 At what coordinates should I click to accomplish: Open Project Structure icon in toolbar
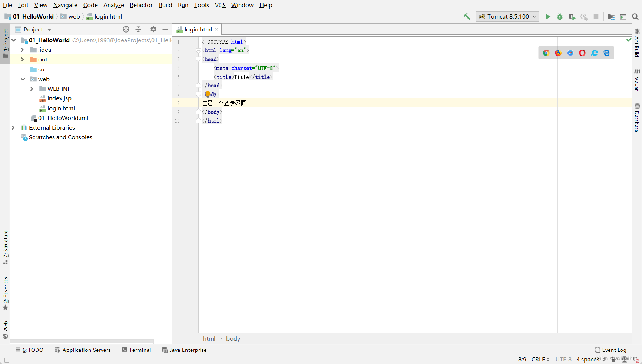[611, 17]
